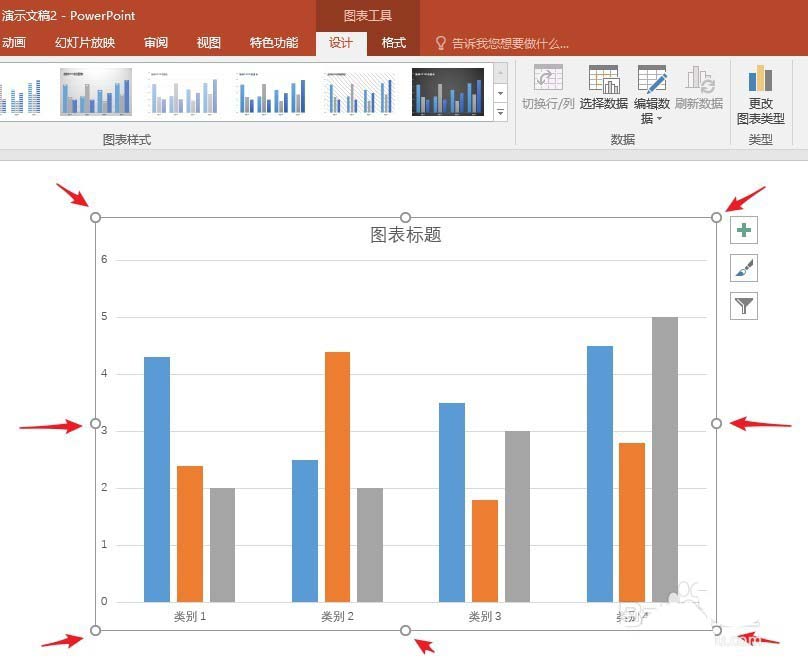This screenshot has width=808, height=668.
Task: Click the value axis label 1
Action: [x=104, y=544]
